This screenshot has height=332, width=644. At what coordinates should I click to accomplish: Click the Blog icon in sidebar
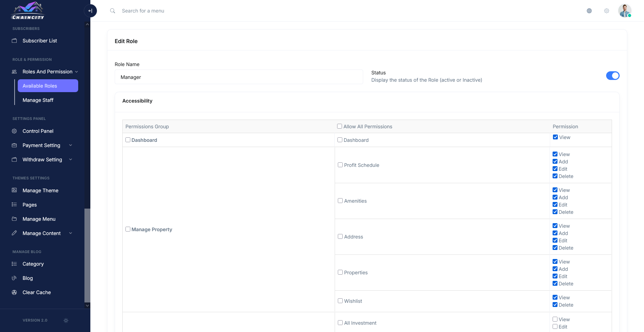point(14,278)
